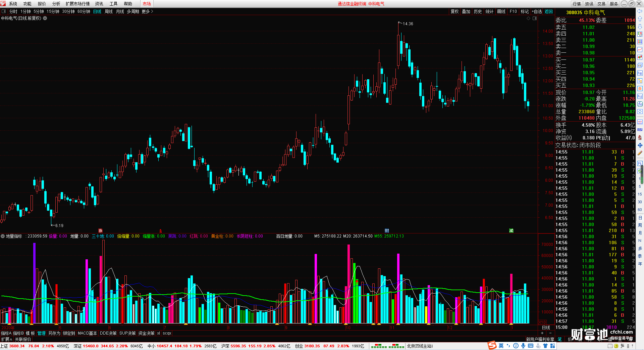Switch to the 月线 monthly chart tab
644x350 pixels.
point(120,11)
